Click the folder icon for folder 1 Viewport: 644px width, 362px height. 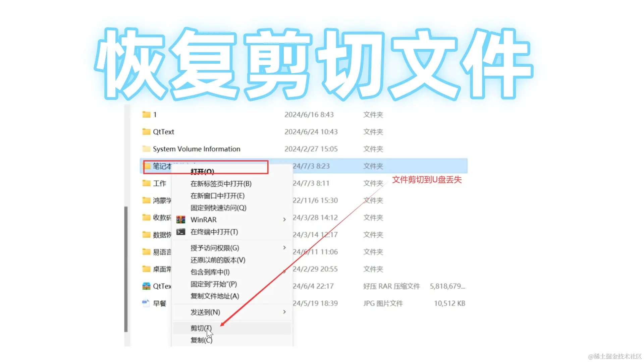[x=147, y=114]
